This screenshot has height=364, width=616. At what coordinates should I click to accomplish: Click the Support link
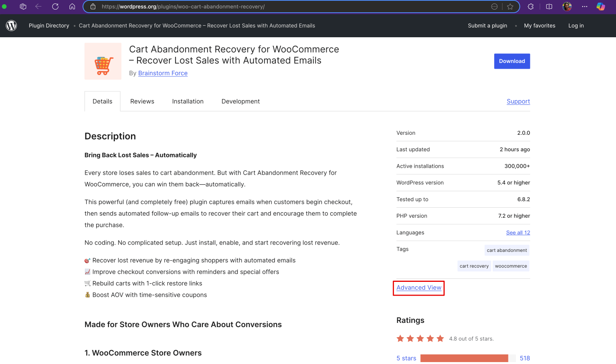tap(518, 101)
